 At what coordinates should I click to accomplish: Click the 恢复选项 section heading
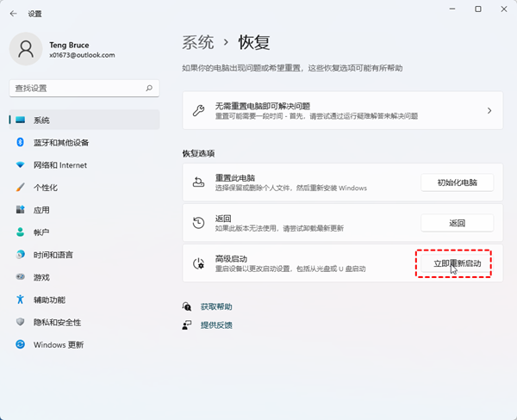pyautogui.click(x=198, y=153)
